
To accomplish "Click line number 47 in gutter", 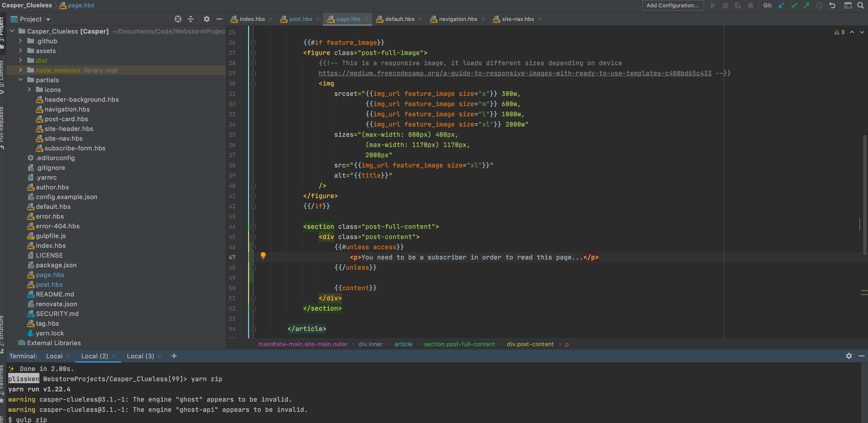I will pyautogui.click(x=232, y=258).
